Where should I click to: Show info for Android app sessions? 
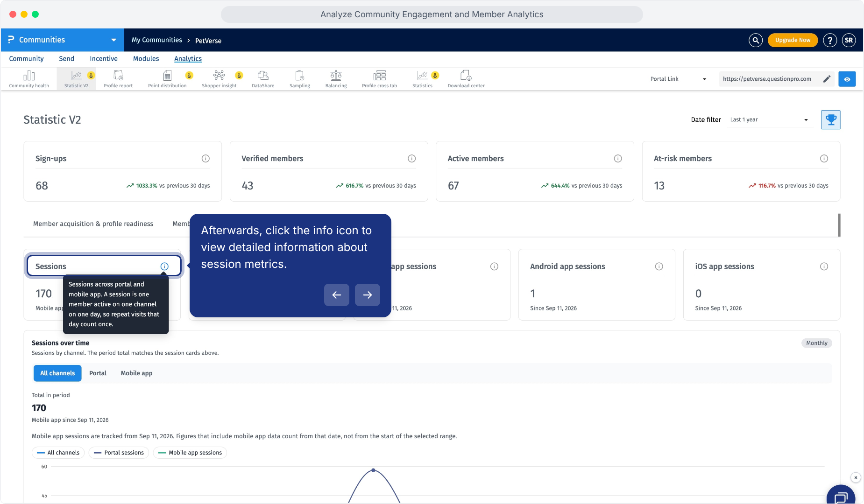tap(659, 266)
